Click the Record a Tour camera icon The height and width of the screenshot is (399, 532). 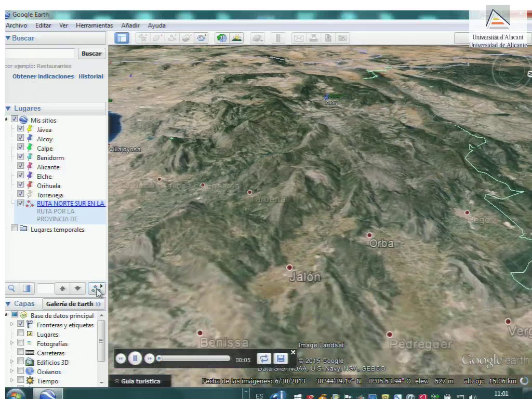(x=202, y=37)
